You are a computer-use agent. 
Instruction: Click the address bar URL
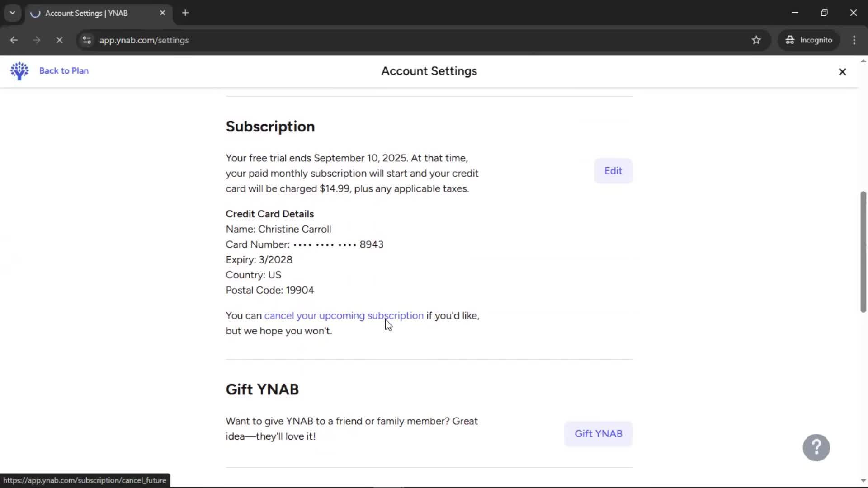144,40
